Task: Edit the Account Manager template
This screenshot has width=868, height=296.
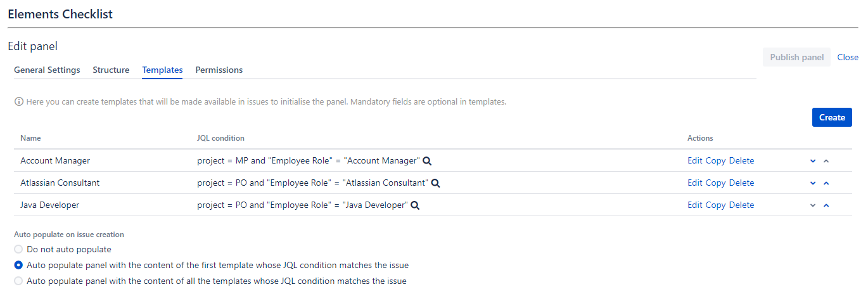Action: (695, 161)
